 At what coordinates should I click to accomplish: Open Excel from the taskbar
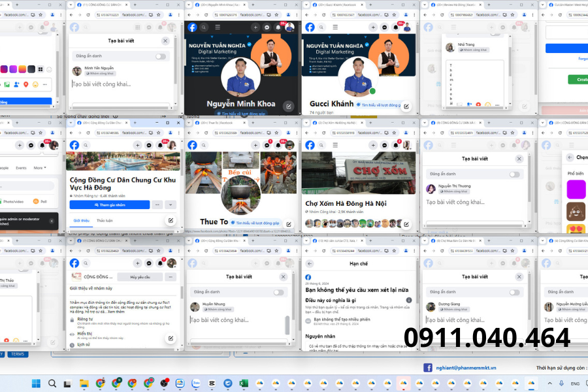[x=244, y=383]
